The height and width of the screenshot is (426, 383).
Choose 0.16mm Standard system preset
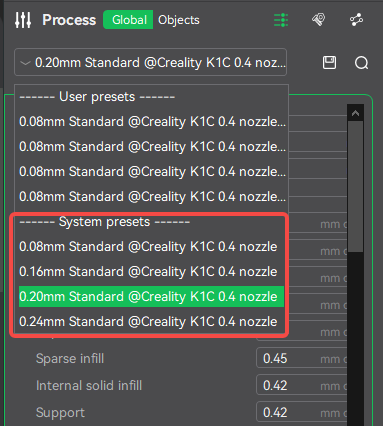(x=151, y=272)
